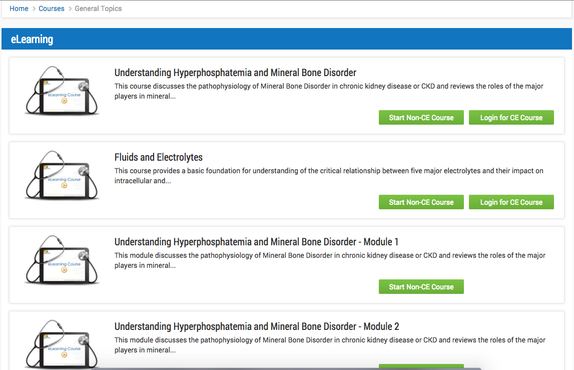The width and height of the screenshot is (574, 370).
Task: Open Courses breadcrumb link
Action: coord(51,8)
